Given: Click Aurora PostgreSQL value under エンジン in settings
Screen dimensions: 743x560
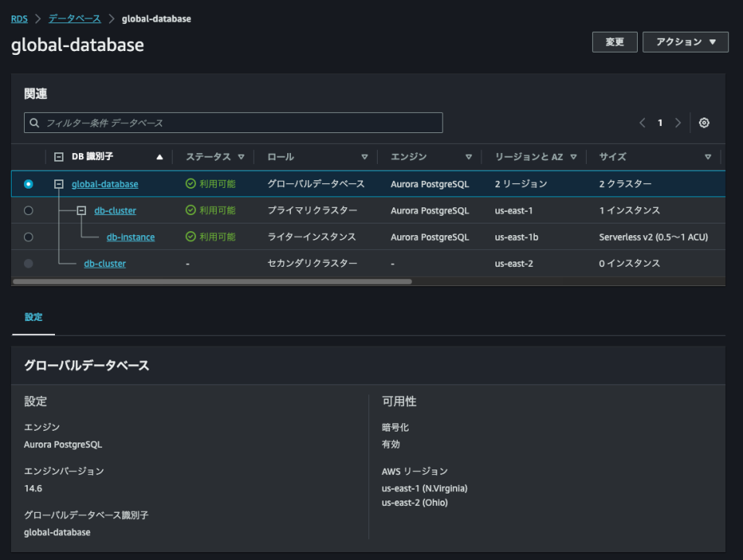Looking at the screenshot, I should point(63,445).
